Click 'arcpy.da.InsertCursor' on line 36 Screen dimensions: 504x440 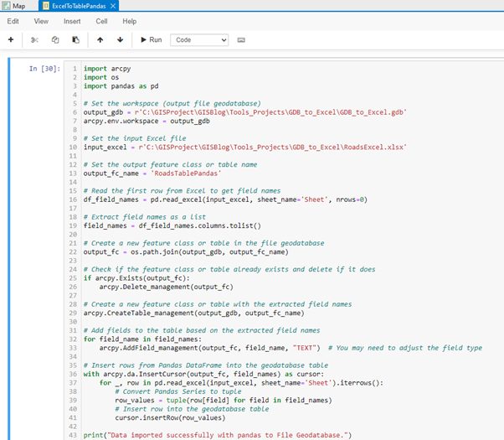[x=145, y=374]
